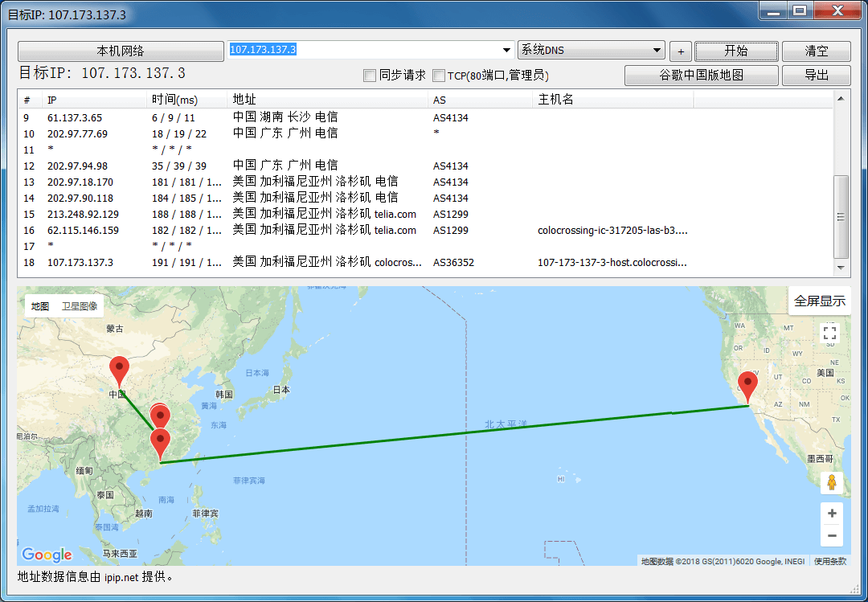Sort by the 时间(ms) column header
Screen dimensions: 868x602
pos(174,100)
